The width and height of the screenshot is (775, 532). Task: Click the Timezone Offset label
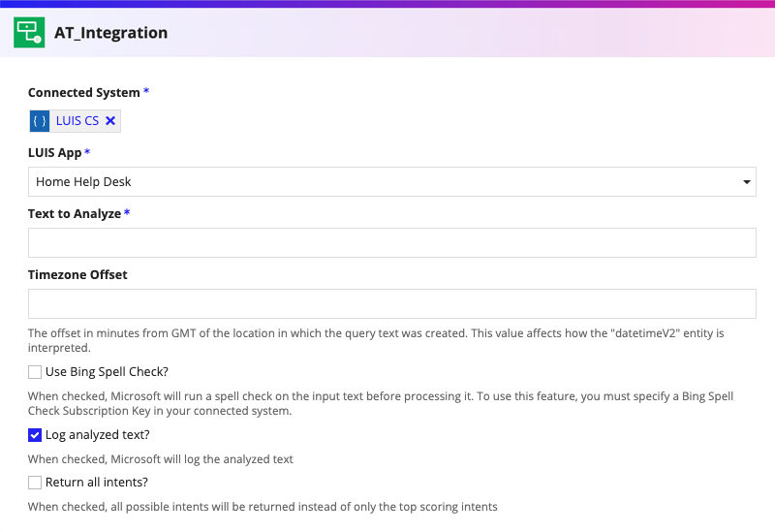pyautogui.click(x=77, y=275)
